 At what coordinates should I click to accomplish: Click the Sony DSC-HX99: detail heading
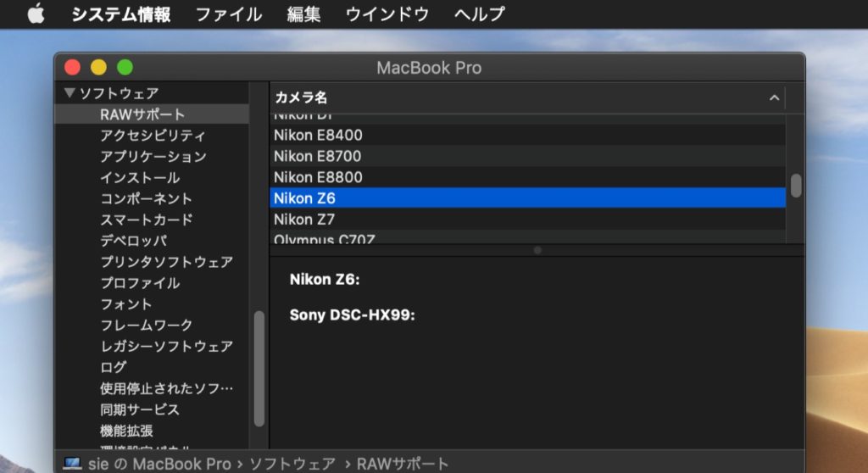pos(352,314)
